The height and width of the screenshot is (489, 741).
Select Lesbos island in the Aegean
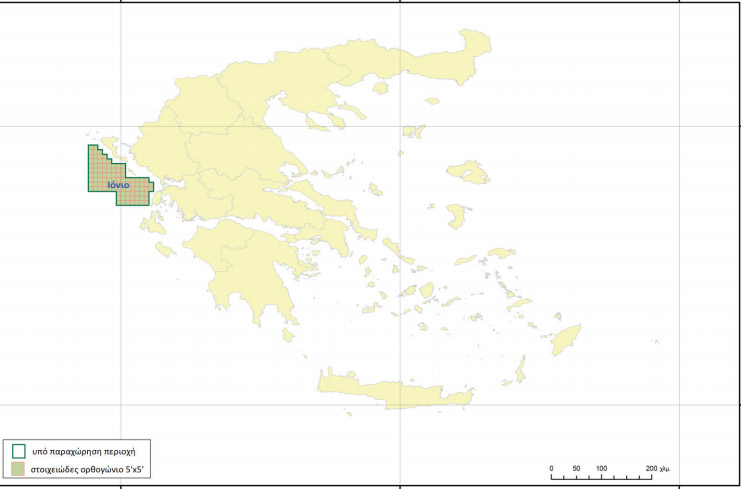click(468, 173)
